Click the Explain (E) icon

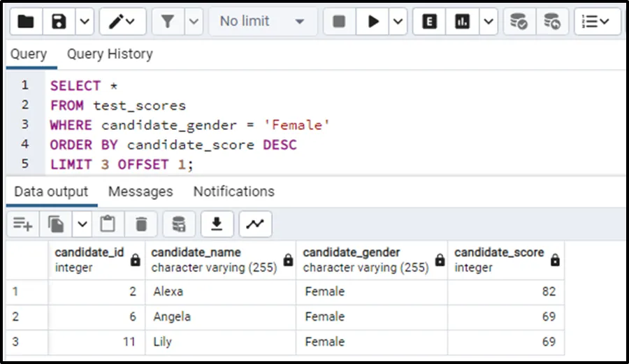[430, 22]
